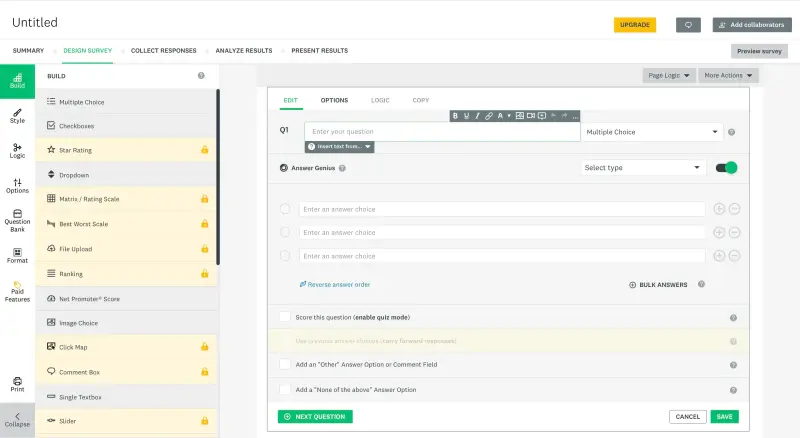
Task: Open the question Logic tab
Action: 380,100
